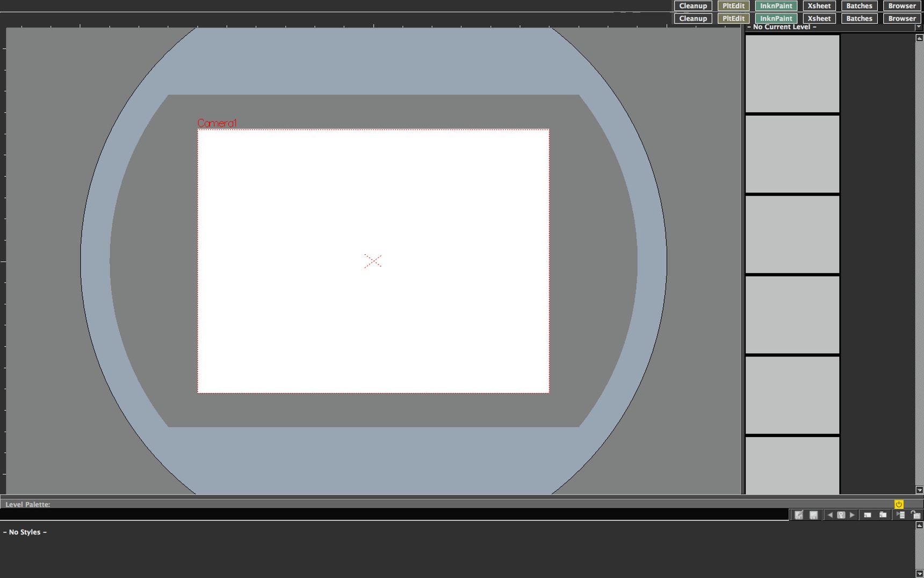The height and width of the screenshot is (578, 924).
Task: Switch to Cleanup room in top row
Action: click(693, 6)
